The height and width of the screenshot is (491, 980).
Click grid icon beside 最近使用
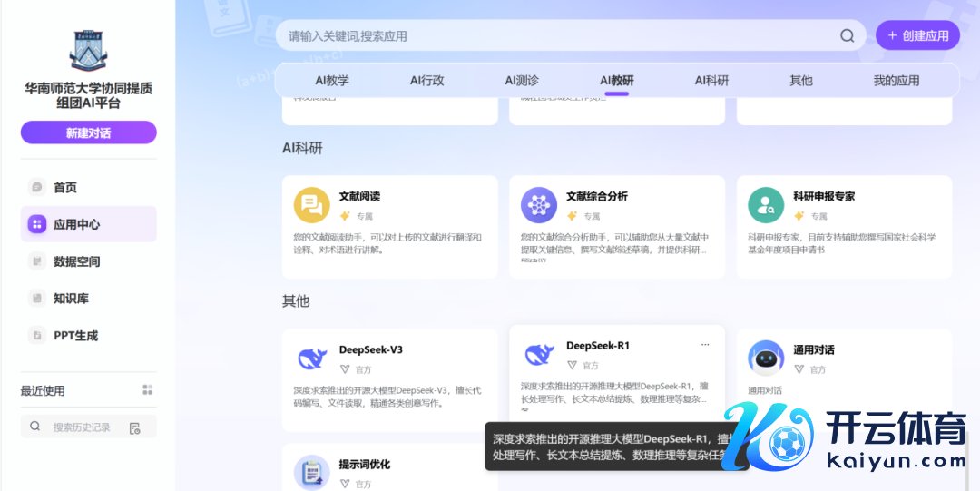tap(148, 390)
